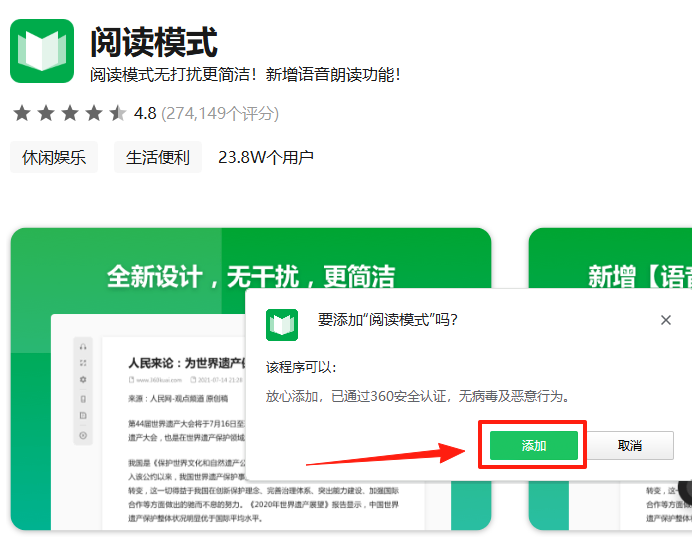Click the headphone icon in preview sidebar
The height and width of the screenshot is (537, 692).
pos(83,347)
